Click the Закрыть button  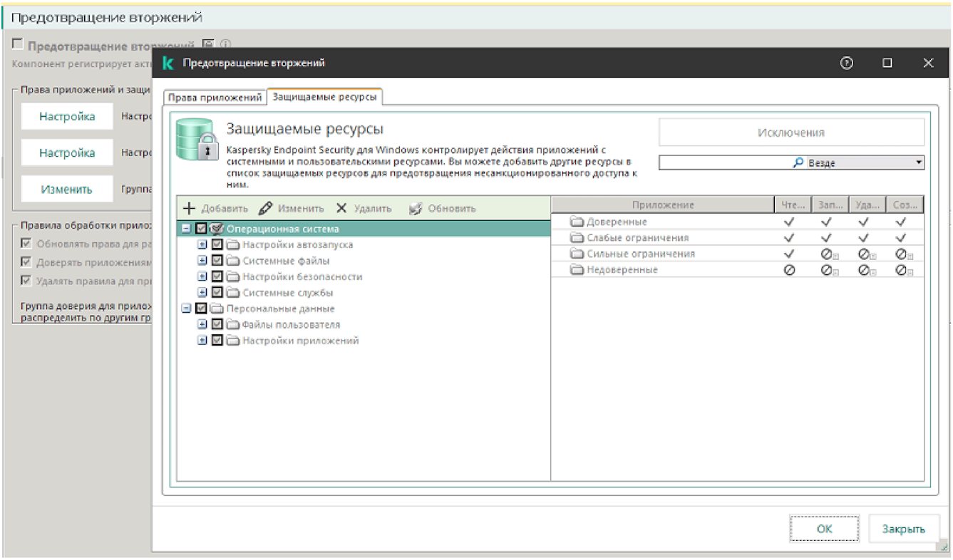(x=903, y=529)
